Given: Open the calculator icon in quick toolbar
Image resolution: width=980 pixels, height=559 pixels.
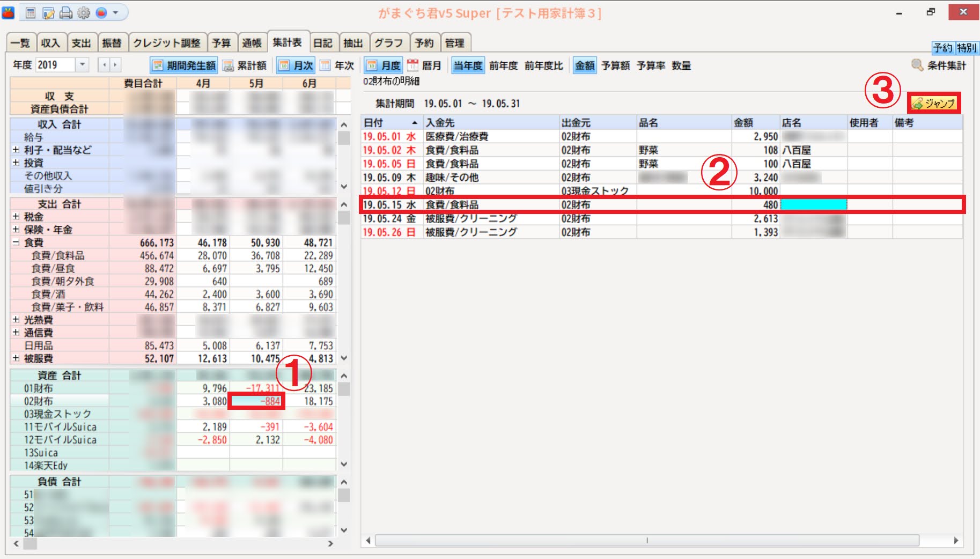Looking at the screenshot, I should [x=31, y=13].
